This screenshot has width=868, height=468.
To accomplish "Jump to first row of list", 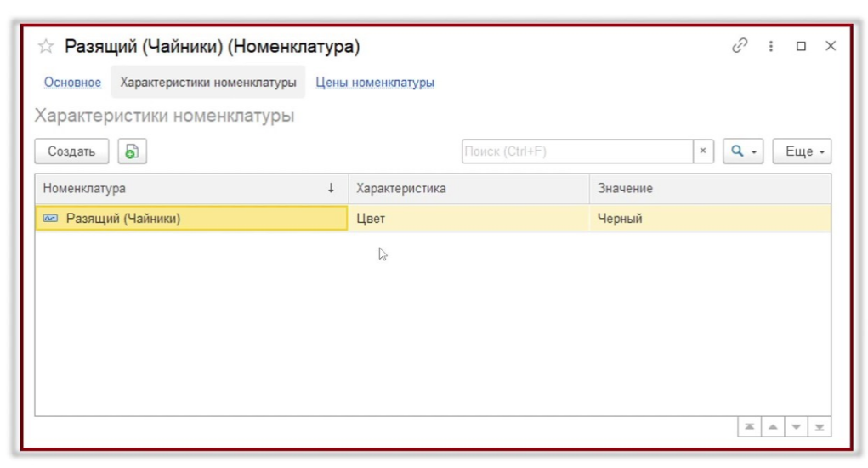I will pyautogui.click(x=750, y=427).
